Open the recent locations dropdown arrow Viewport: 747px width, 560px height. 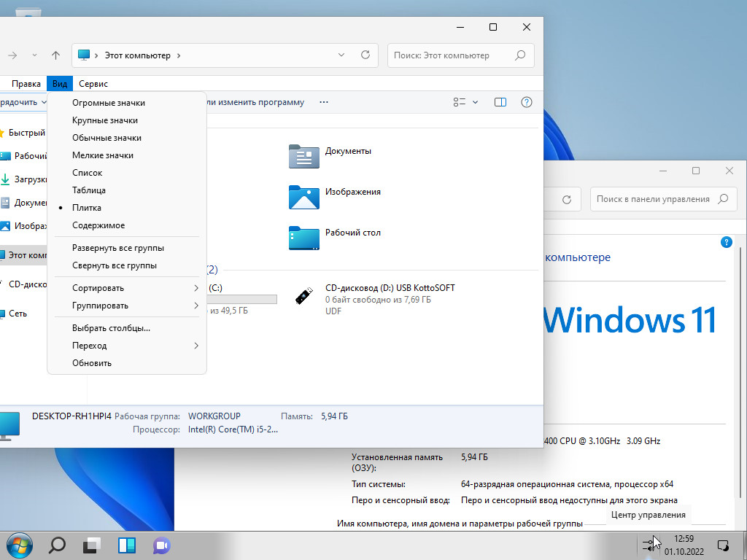[34, 55]
